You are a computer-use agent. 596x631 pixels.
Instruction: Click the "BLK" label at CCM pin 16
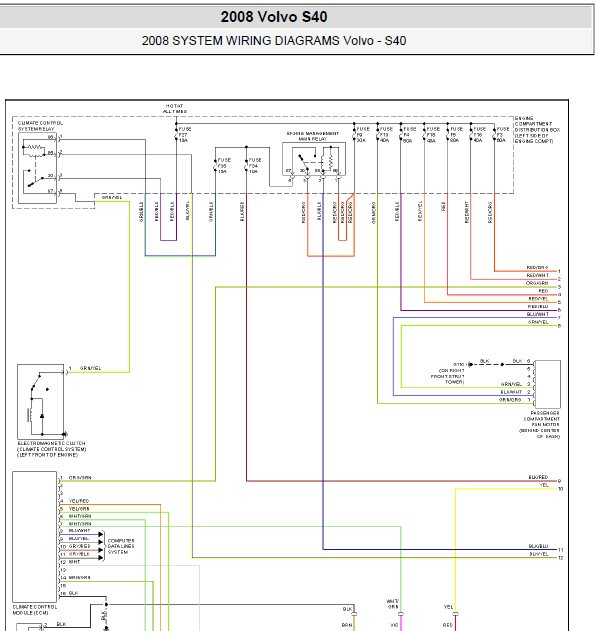pos(73,593)
